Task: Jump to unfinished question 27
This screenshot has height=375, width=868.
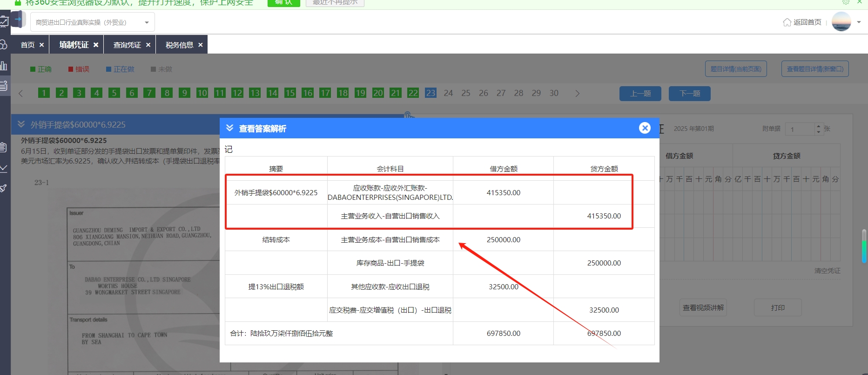Action: click(x=501, y=93)
